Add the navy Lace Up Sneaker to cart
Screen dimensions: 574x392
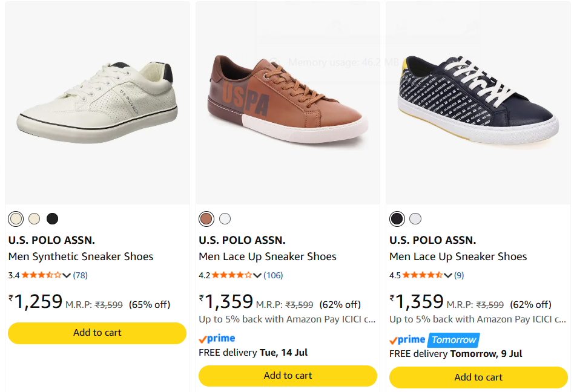pyautogui.click(x=478, y=377)
